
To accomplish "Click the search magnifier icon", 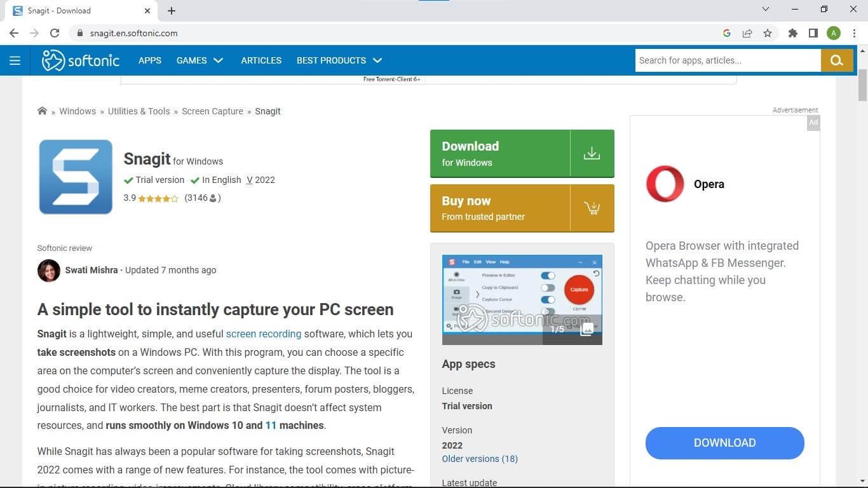I will 837,60.
